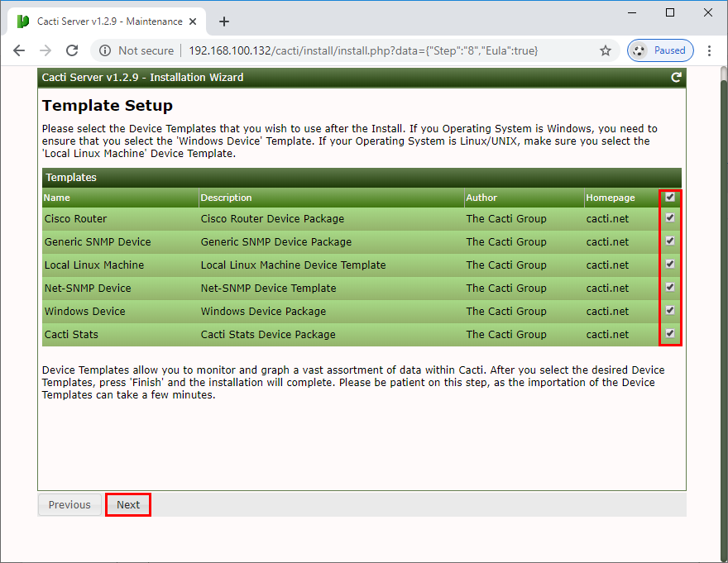Click the Next button
The height and width of the screenshot is (563, 728).
tap(128, 504)
